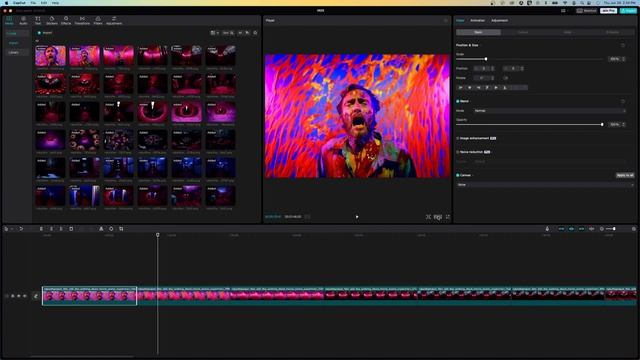Click the Opacity percentage stepper
This screenshot has width=640, height=360.
pos(623,124)
